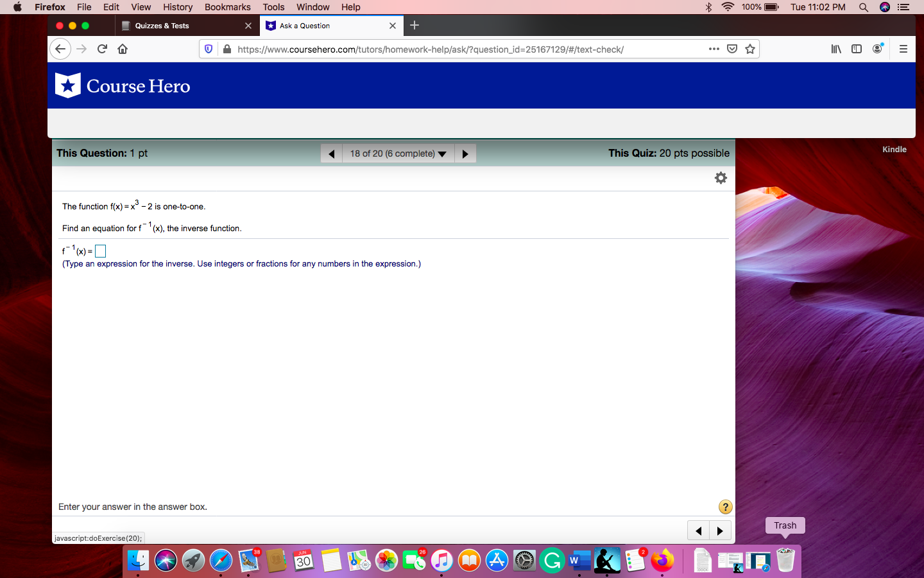
Task: Open the Bookmarks menu
Action: 228,7
